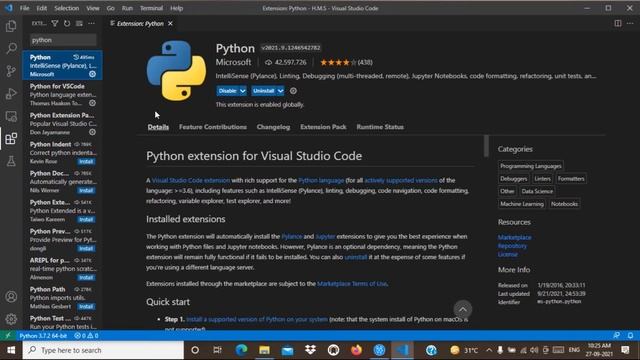Screen dimensions: 640x360
Task: Click the Disable button
Action: point(227,91)
